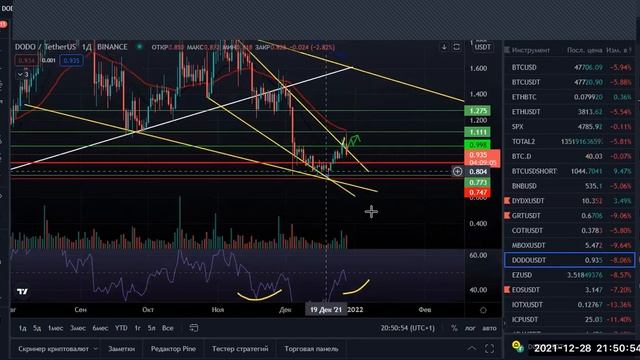Select the EZUSD watchlist row

[x=570, y=275]
